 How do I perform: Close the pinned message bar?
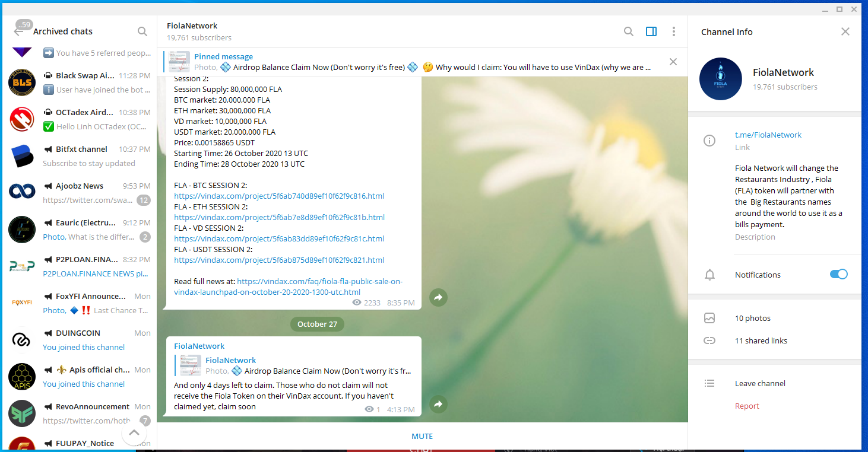tap(673, 62)
